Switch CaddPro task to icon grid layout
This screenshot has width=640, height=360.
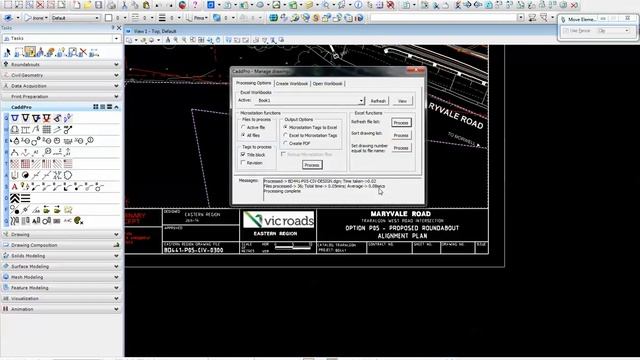tap(96, 107)
